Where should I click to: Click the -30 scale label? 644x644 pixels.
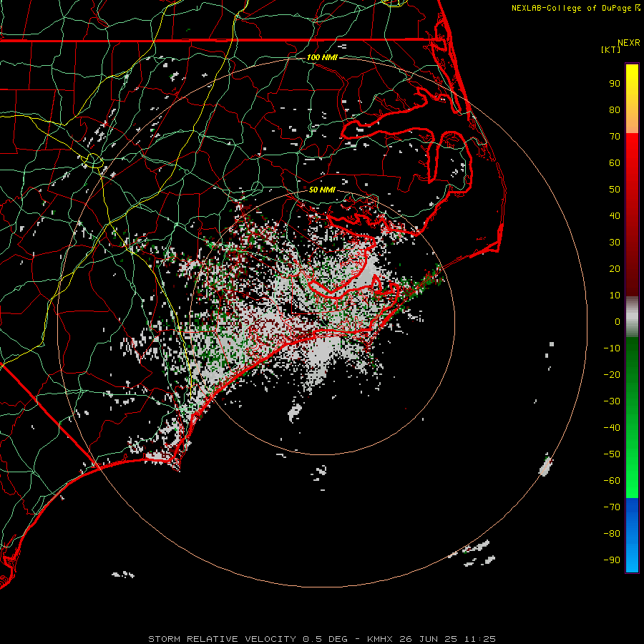[x=612, y=401]
